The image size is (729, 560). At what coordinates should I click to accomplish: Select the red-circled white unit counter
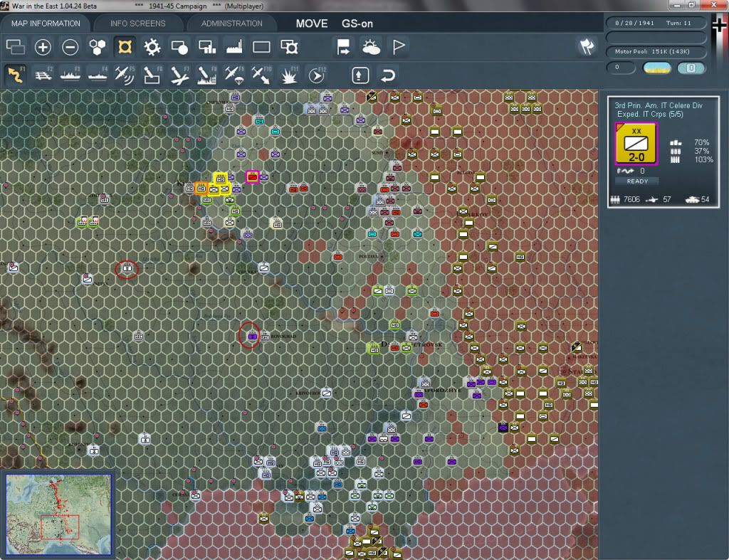127,268
